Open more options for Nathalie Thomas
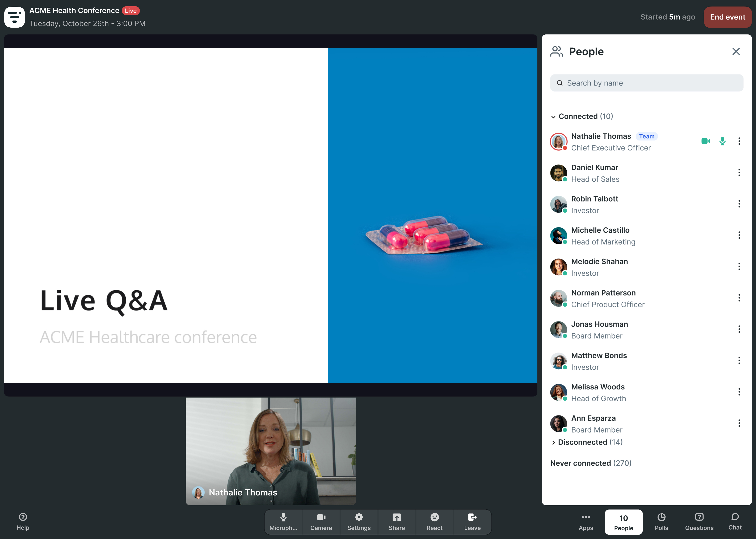 (x=739, y=141)
